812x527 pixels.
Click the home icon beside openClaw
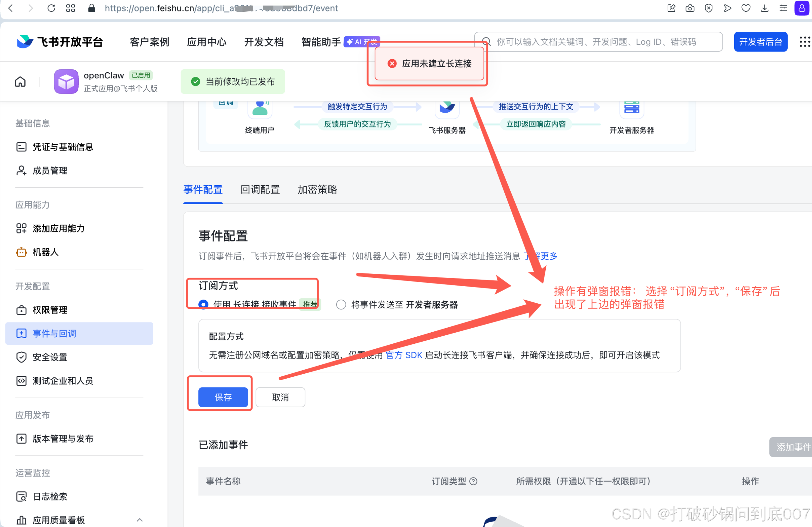click(x=20, y=81)
